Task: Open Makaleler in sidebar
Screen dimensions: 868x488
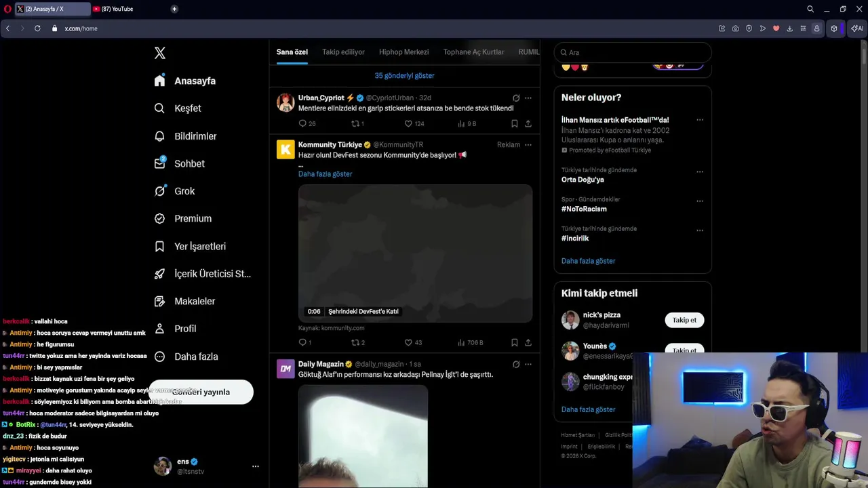Action: (184, 301)
